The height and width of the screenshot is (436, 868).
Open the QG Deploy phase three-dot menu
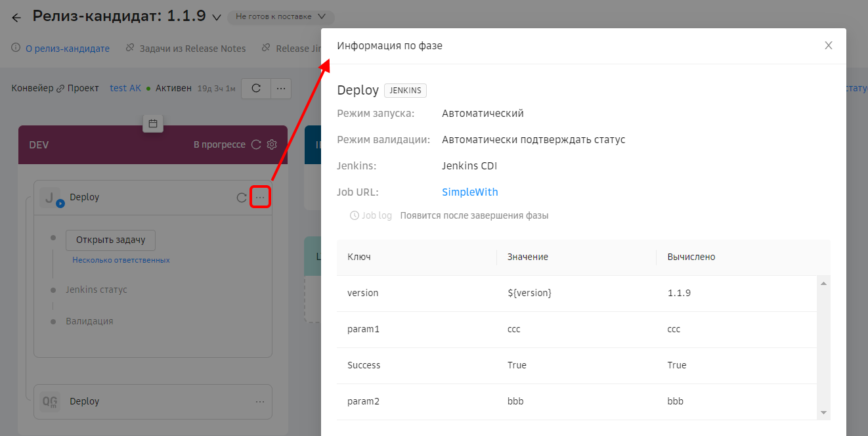coord(260,402)
